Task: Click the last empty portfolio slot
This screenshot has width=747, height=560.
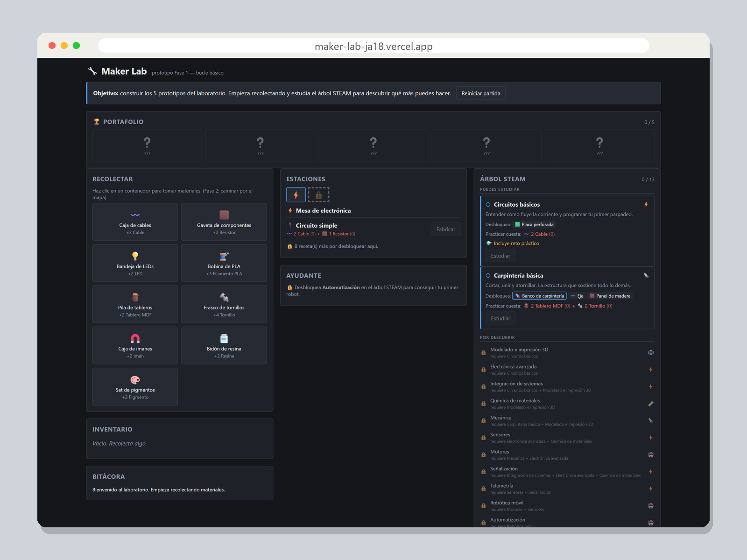Action: coord(599,146)
